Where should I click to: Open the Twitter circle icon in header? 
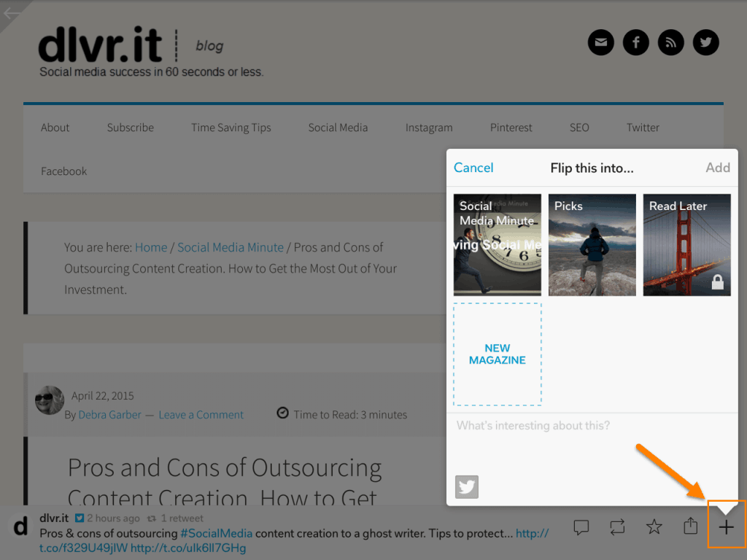705,42
